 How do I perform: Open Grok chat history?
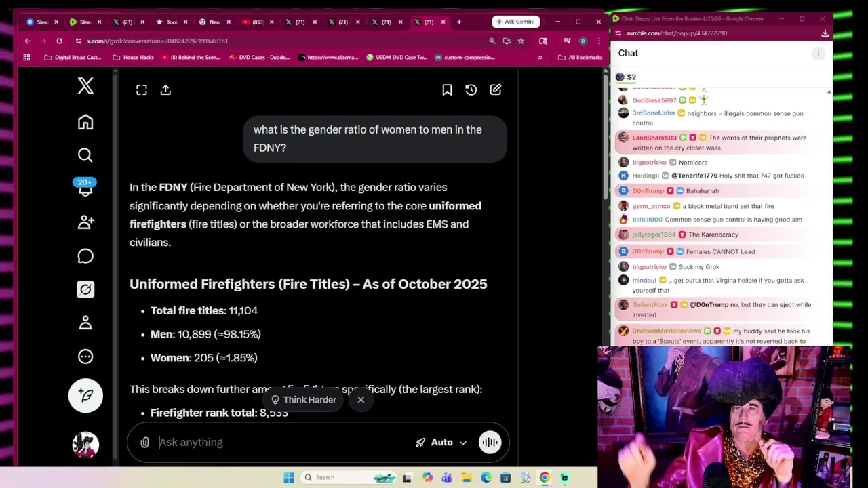[471, 89]
